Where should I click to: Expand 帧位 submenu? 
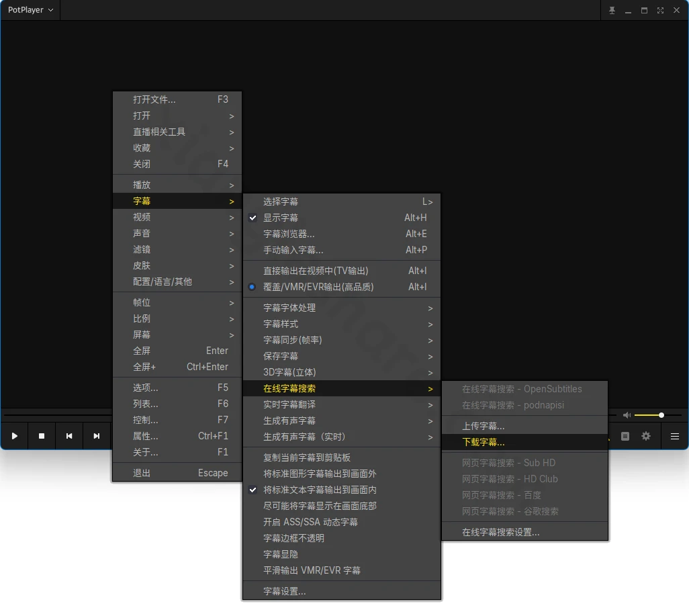pos(177,302)
